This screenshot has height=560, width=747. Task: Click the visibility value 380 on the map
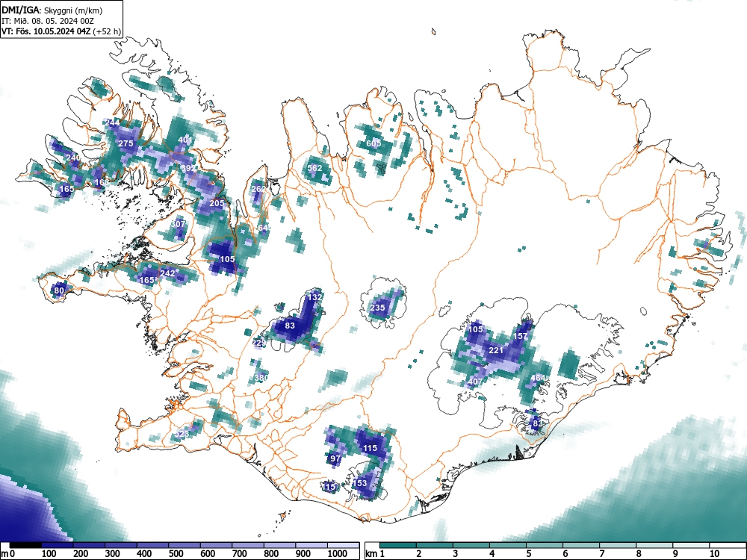click(261, 378)
